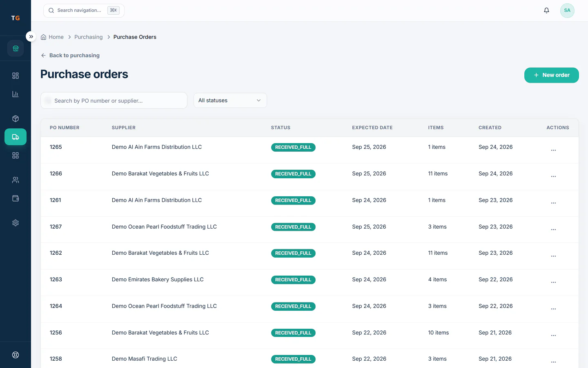
Task: Focus Search by PO number or supplier field
Action: [114, 101]
